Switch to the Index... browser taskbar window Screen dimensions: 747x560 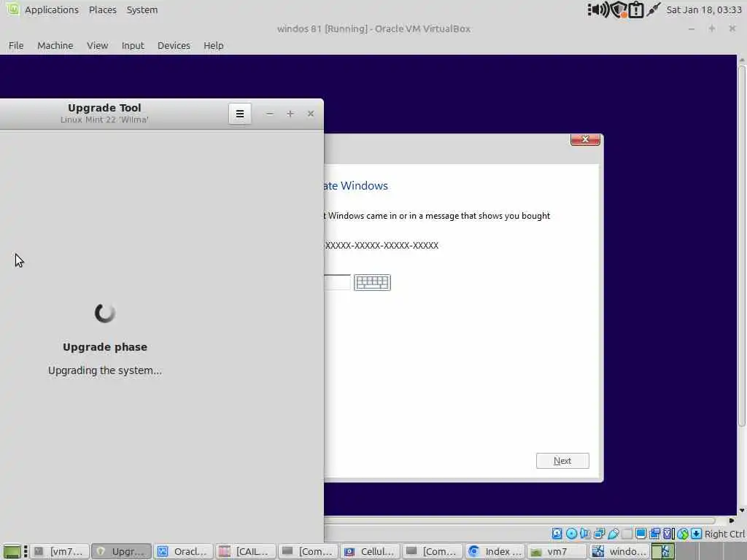495,551
